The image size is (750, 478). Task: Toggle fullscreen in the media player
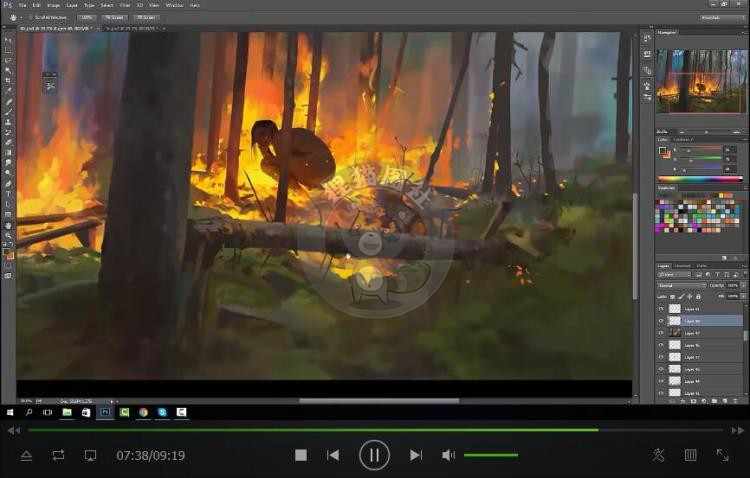(x=722, y=455)
